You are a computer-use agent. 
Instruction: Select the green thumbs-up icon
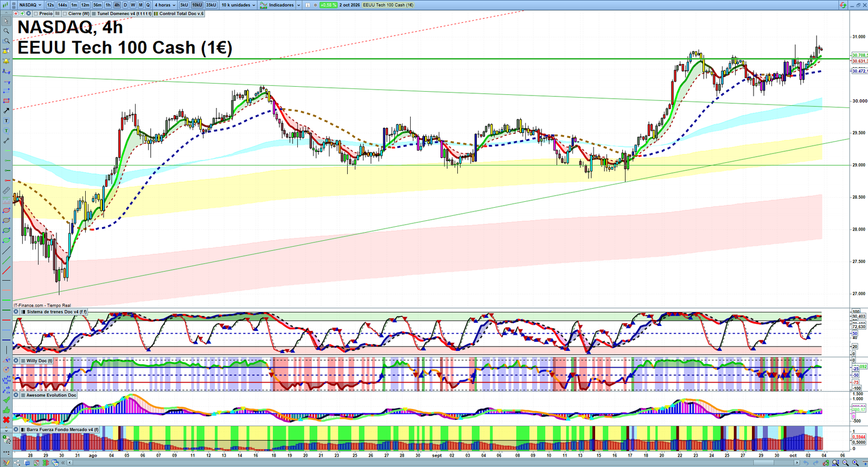(x=6, y=410)
